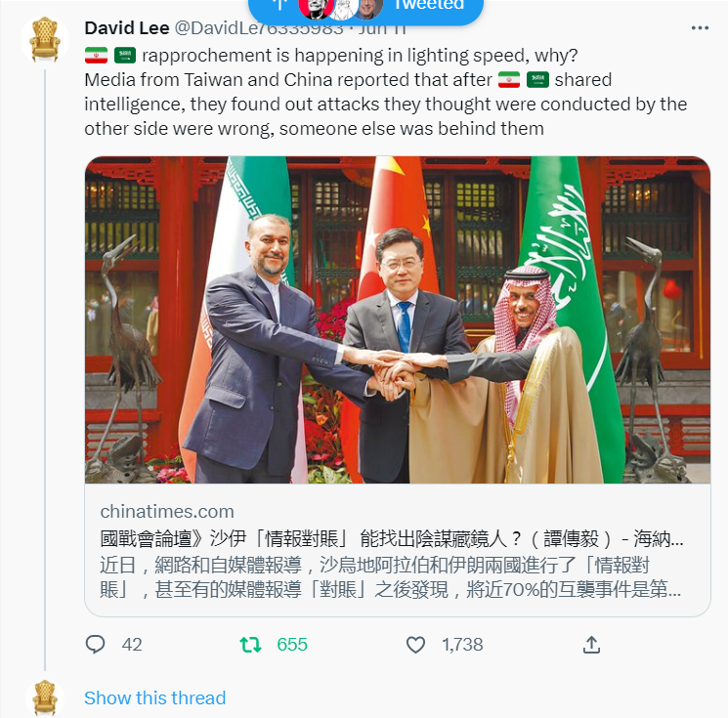The height and width of the screenshot is (718, 728).
Task: Click the David Lee display name
Action: [127, 28]
